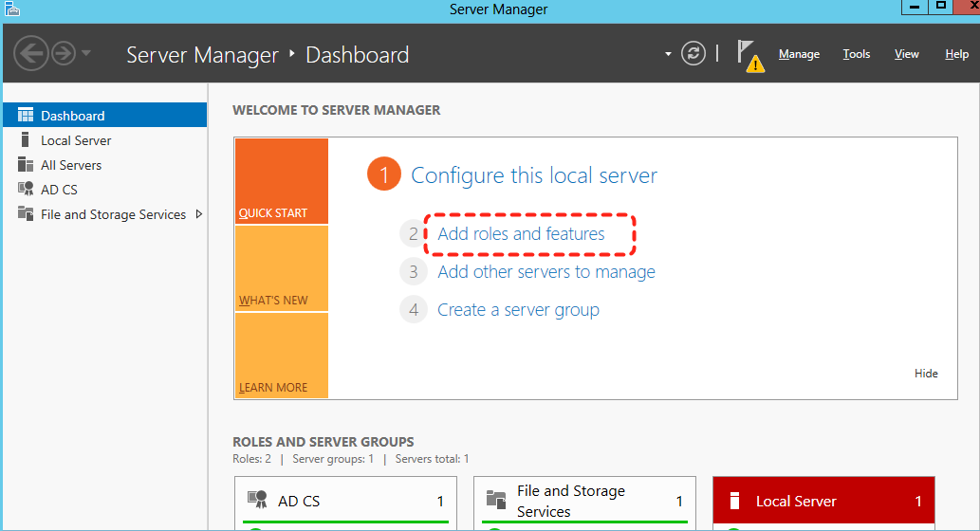Click the AD CS tile icon
The image size is (980, 531).
pyautogui.click(x=257, y=500)
